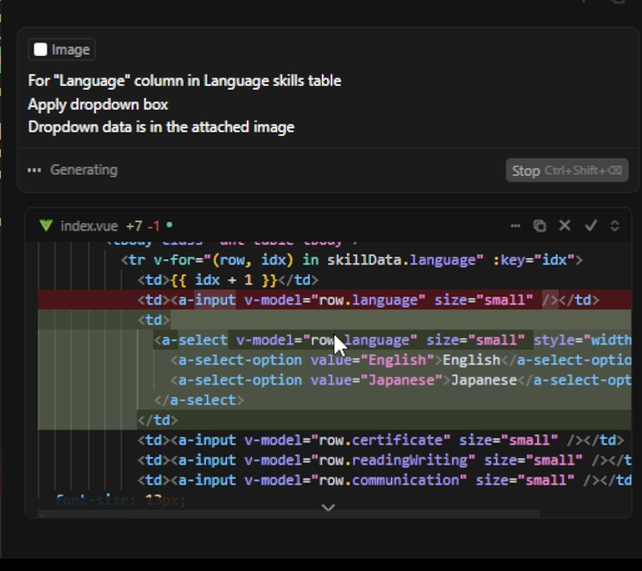Click the image icon in the attachment chip

[x=40, y=50]
